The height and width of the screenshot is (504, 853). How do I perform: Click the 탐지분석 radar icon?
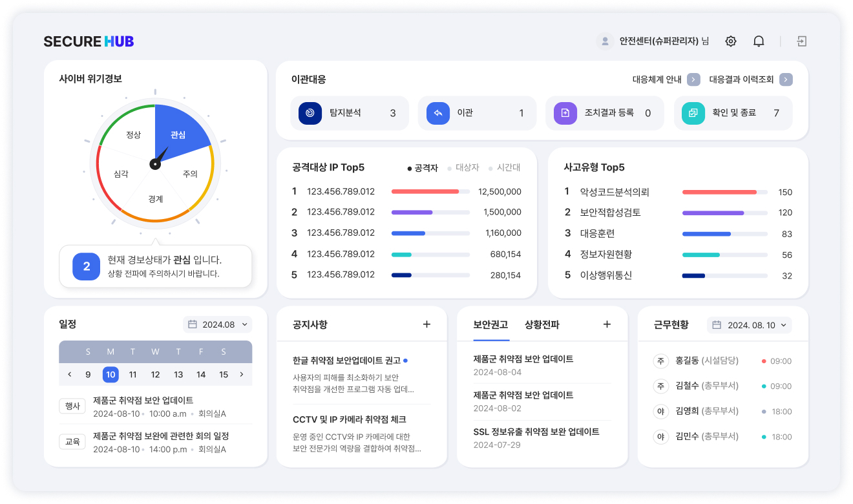[310, 113]
